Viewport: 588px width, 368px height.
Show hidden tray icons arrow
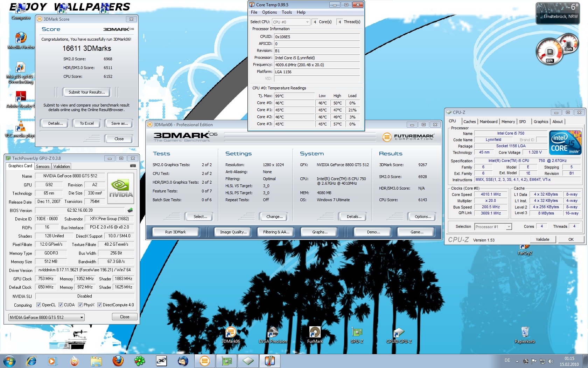517,361
